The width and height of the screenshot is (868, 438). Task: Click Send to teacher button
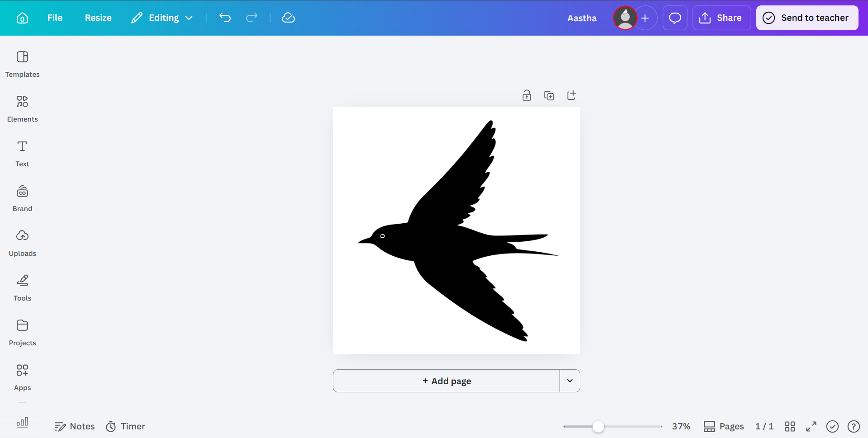coord(807,18)
